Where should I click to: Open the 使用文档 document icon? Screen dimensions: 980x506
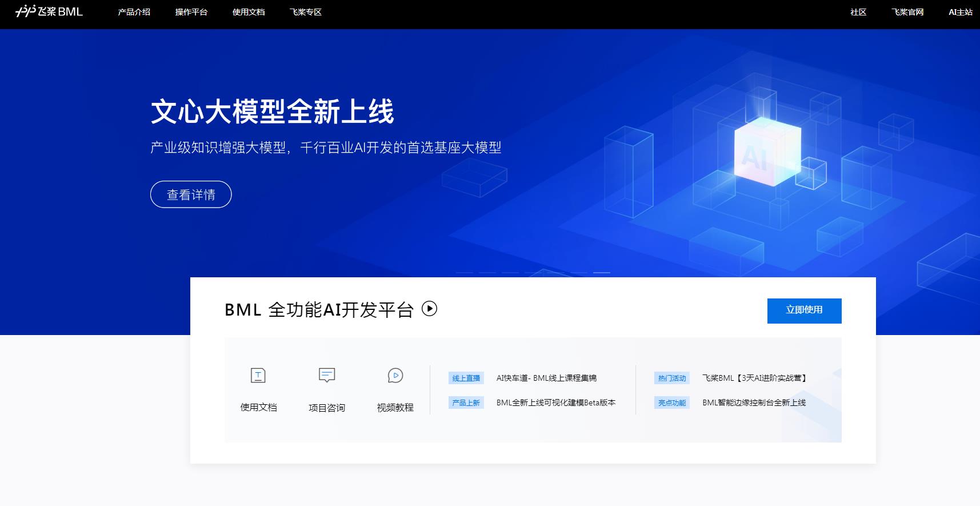(x=258, y=376)
